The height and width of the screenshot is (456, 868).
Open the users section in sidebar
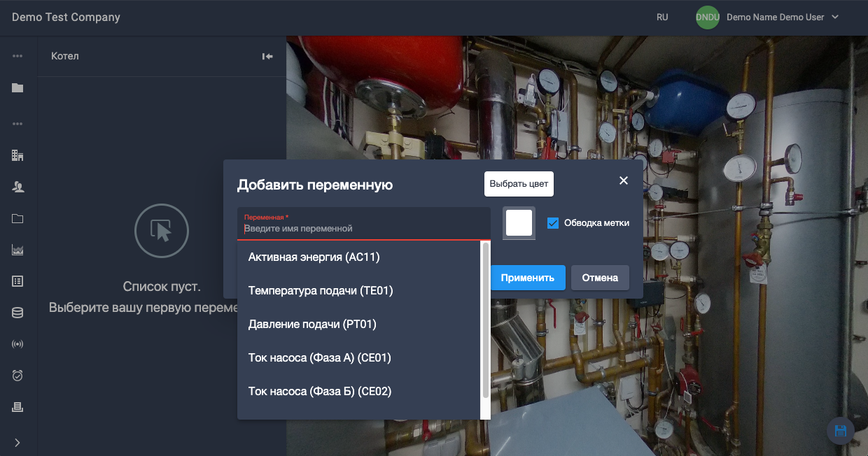pyautogui.click(x=17, y=187)
